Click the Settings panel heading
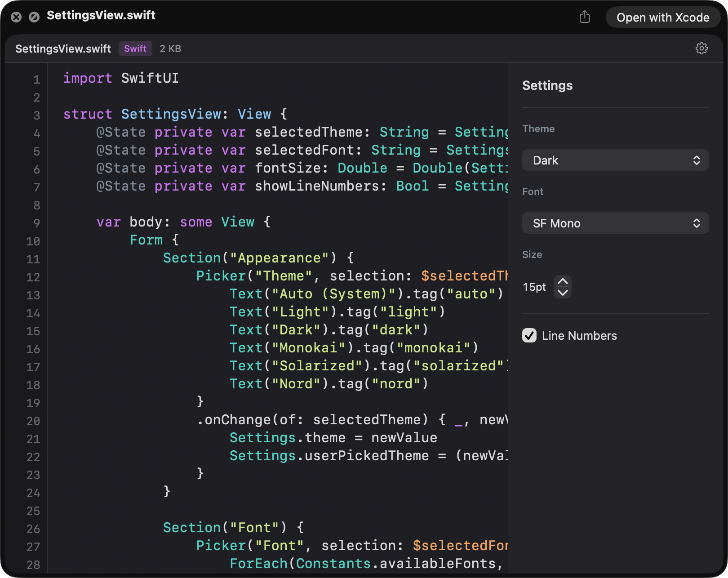Viewport: 728px width, 578px height. (547, 85)
